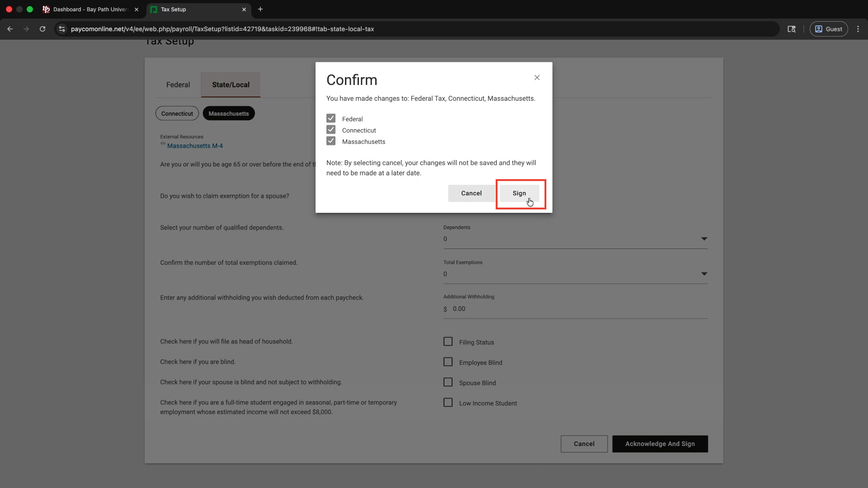Open the Massachusetts M-4 link
This screenshot has width=868, height=488.
pyautogui.click(x=195, y=146)
